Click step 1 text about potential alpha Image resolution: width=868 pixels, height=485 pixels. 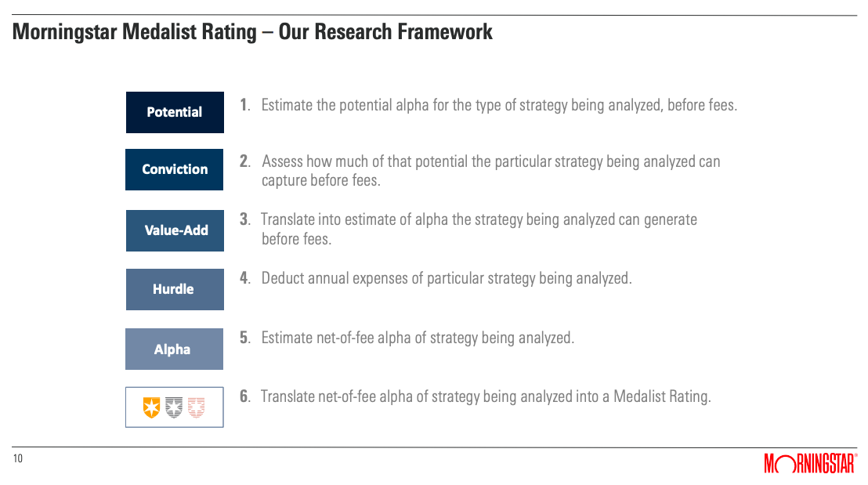coord(499,105)
